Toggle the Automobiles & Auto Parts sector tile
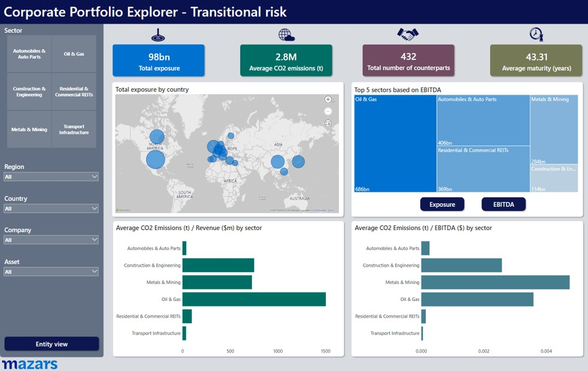Viewport: 588px width, 371px height. click(x=29, y=54)
